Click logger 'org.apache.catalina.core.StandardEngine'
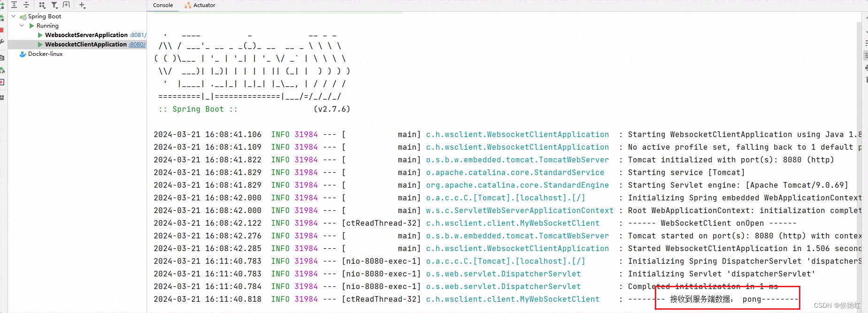The height and width of the screenshot is (313, 868). (517, 185)
